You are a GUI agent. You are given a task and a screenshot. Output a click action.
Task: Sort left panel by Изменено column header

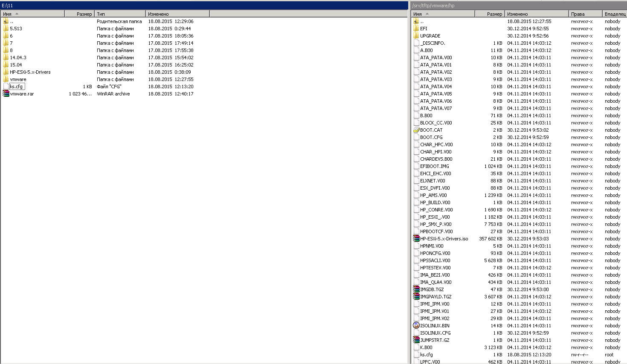[177, 14]
